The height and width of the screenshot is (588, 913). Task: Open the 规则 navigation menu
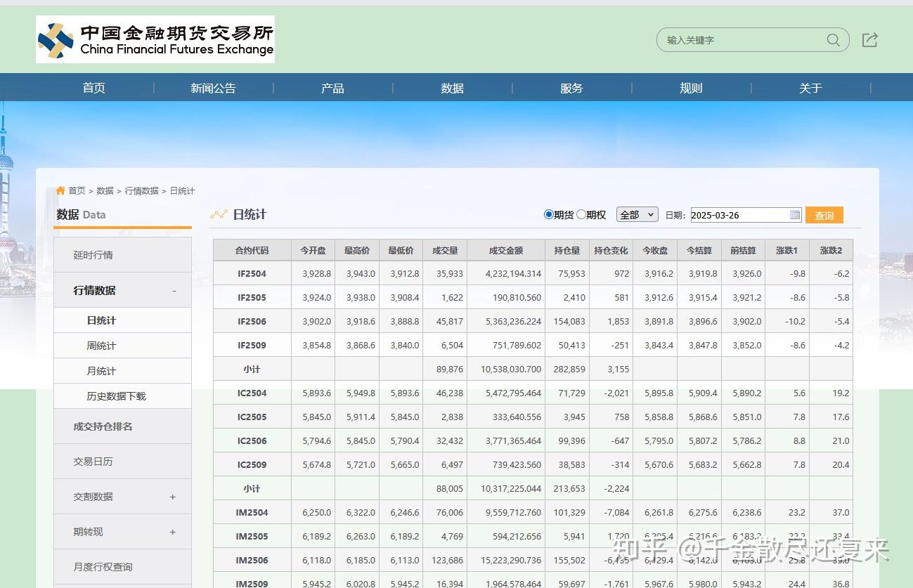point(691,88)
